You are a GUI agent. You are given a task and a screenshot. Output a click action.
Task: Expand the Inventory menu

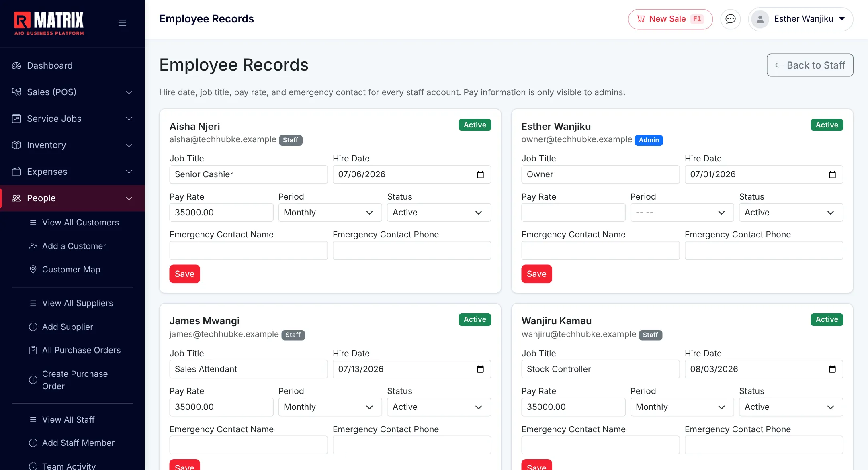pyautogui.click(x=72, y=145)
